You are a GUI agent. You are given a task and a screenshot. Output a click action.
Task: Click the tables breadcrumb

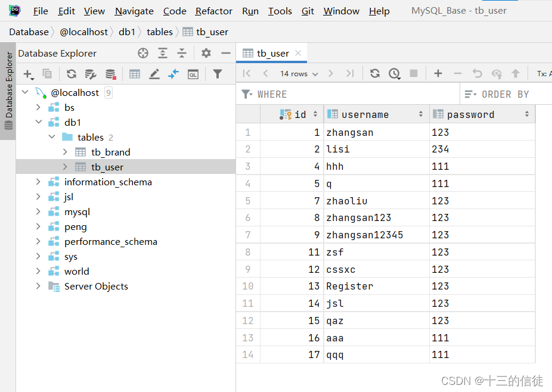pyautogui.click(x=160, y=32)
